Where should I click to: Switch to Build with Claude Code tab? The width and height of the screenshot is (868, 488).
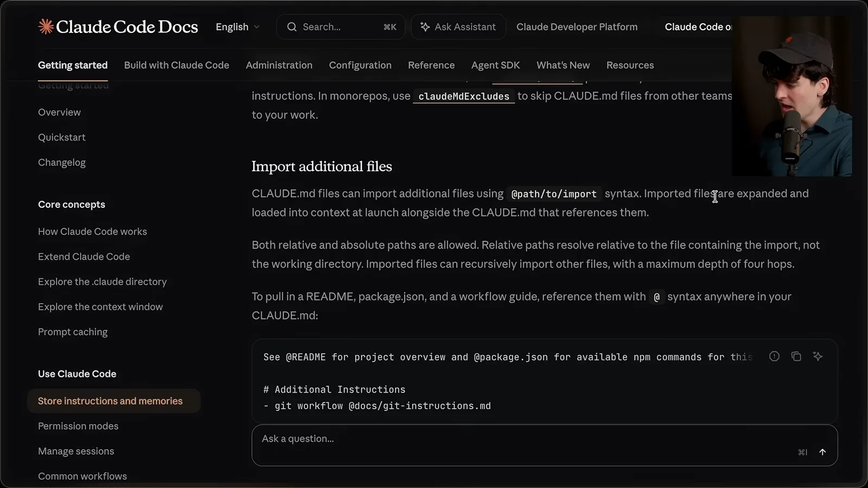[x=177, y=65]
